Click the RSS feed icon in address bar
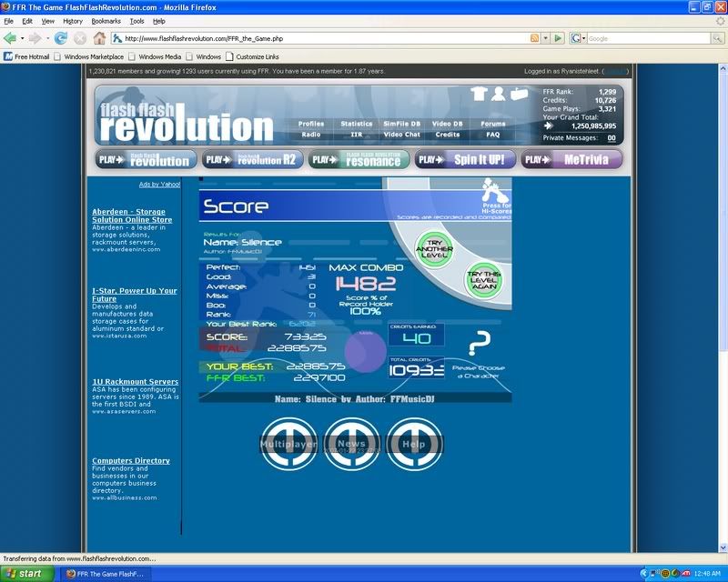This screenshot has height=582, width=728. coord(534,38)
